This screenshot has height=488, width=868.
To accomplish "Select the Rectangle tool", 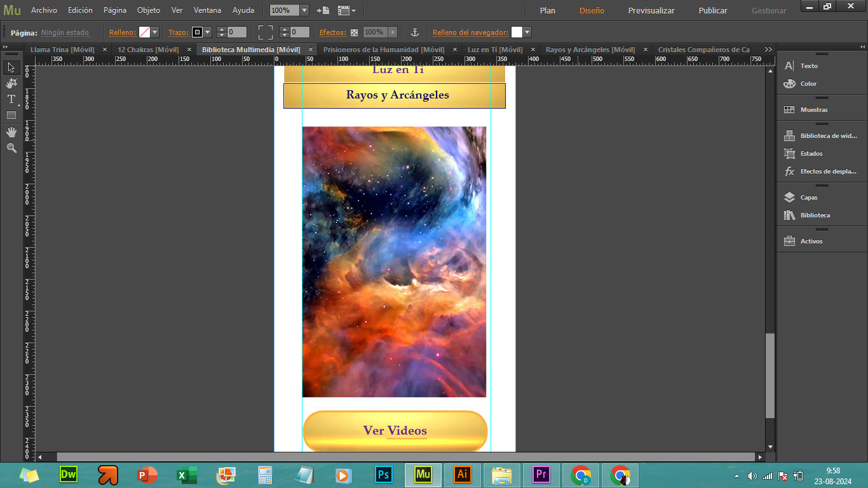I will click(x=11, y=115).
